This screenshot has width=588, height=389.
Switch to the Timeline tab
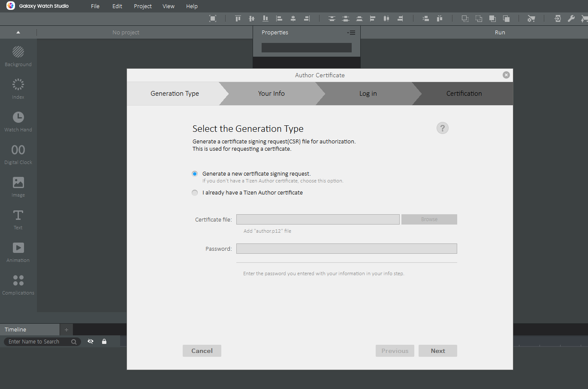tap(30, 330)
